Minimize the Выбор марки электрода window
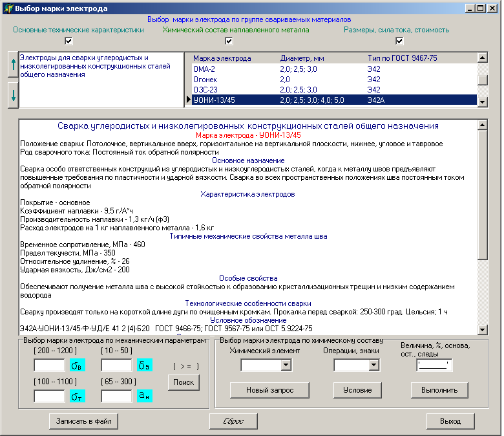The image size is (504, 436). pyautogui.click(x=470, y=8)
